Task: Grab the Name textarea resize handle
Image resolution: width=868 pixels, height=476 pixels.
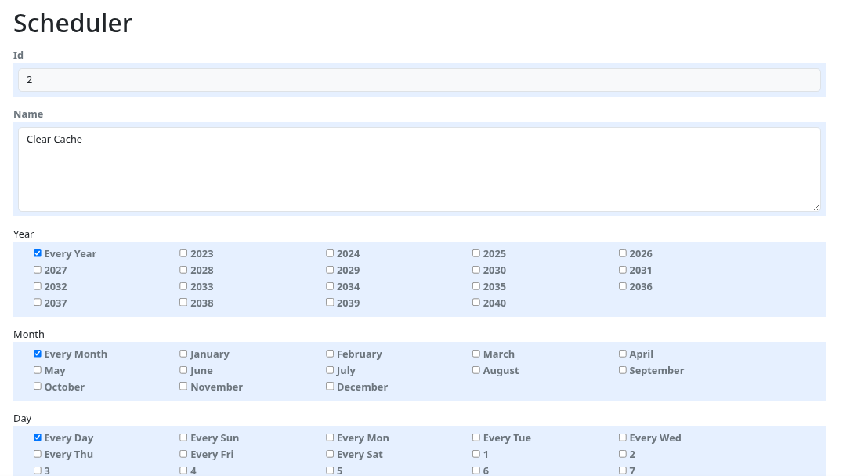Action: click(816, 207)
